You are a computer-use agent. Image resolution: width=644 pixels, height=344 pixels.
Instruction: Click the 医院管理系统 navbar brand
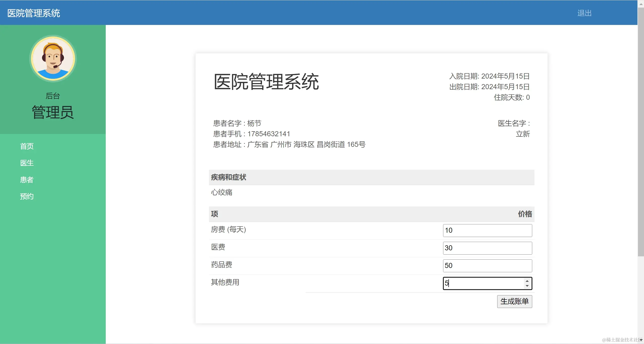coord(33,13)
